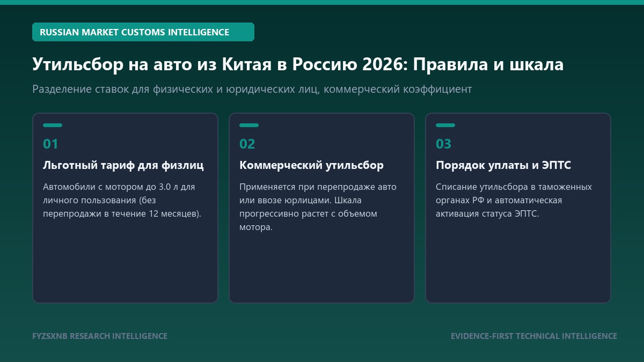Image resolution: width=644 pixels, height=362 pixels.
Task: Click the RUSSIAN MARKET CUSTOMS INTELLIGENCE badge
Action: [x=143, y=32]
